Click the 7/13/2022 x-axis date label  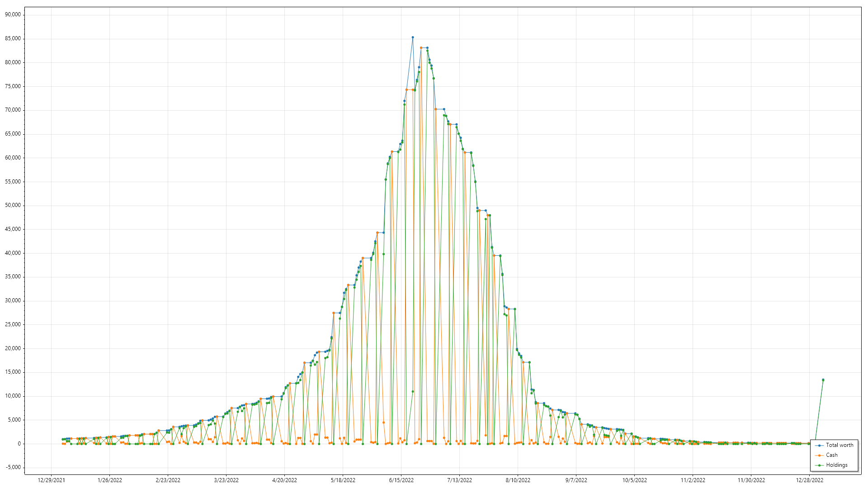point(459,480)
